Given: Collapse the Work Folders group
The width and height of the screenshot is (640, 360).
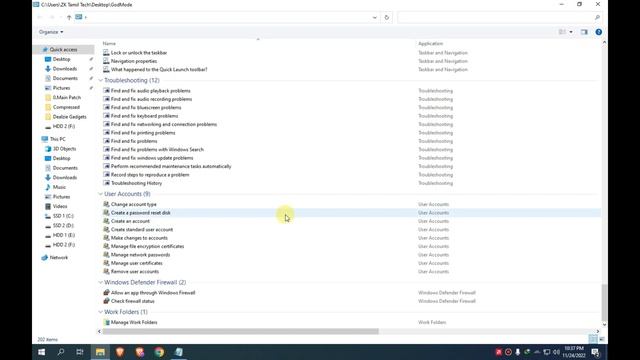Looking at the screenshot, I should [100, 312].
